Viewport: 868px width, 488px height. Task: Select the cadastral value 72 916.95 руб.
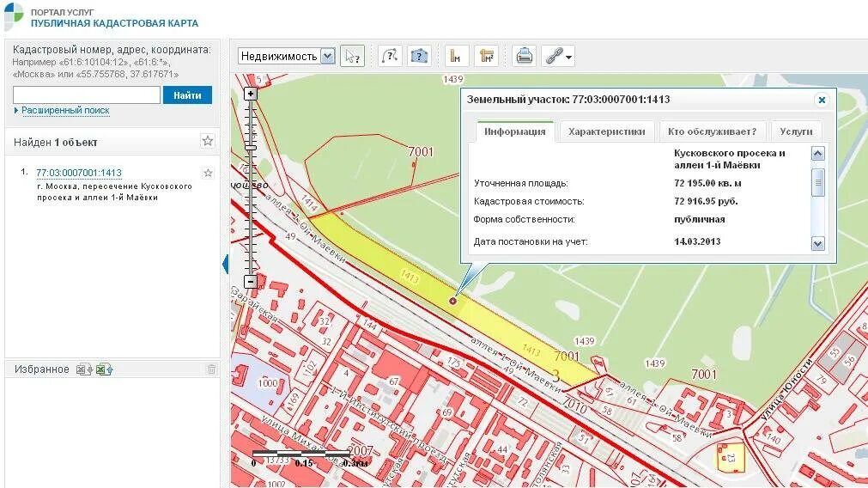[706, 201]
